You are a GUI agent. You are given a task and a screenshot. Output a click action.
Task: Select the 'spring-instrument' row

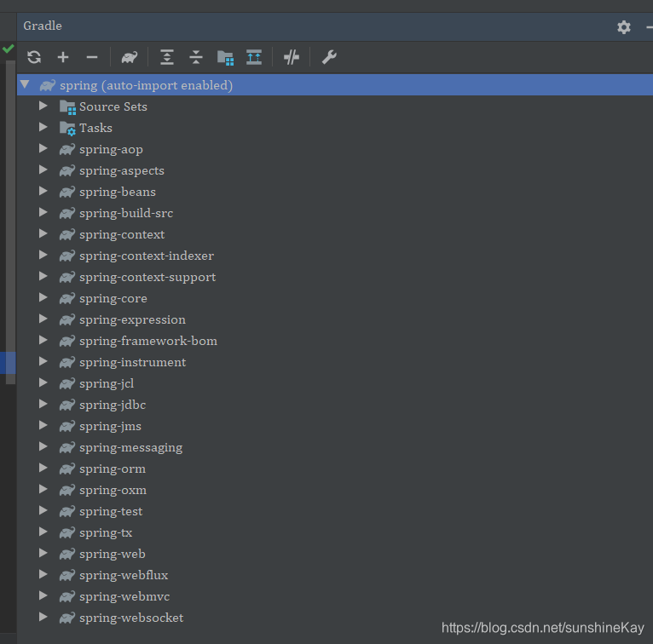pyautogui.click(x=335, y=362)
